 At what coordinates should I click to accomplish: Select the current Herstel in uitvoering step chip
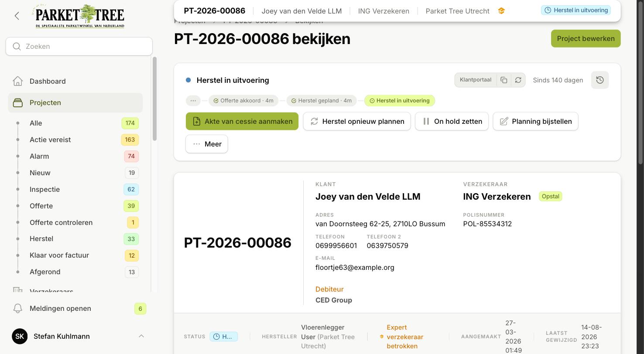click(x=400, y=101)
